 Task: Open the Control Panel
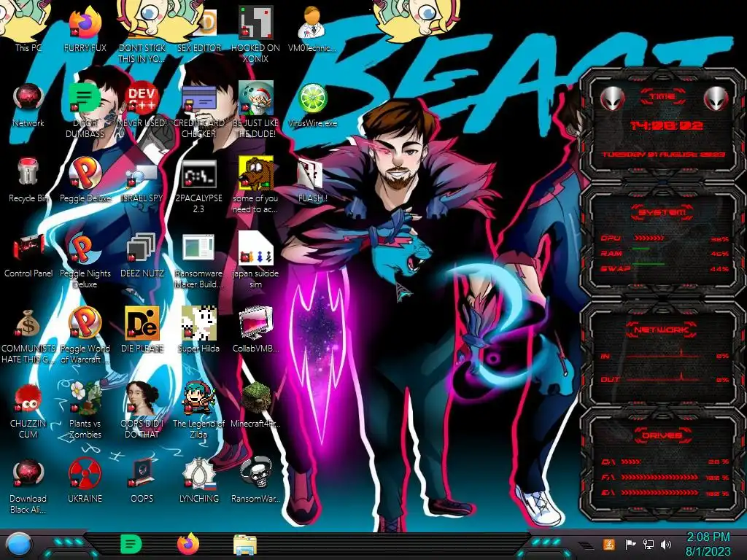(x=28, y=255)
